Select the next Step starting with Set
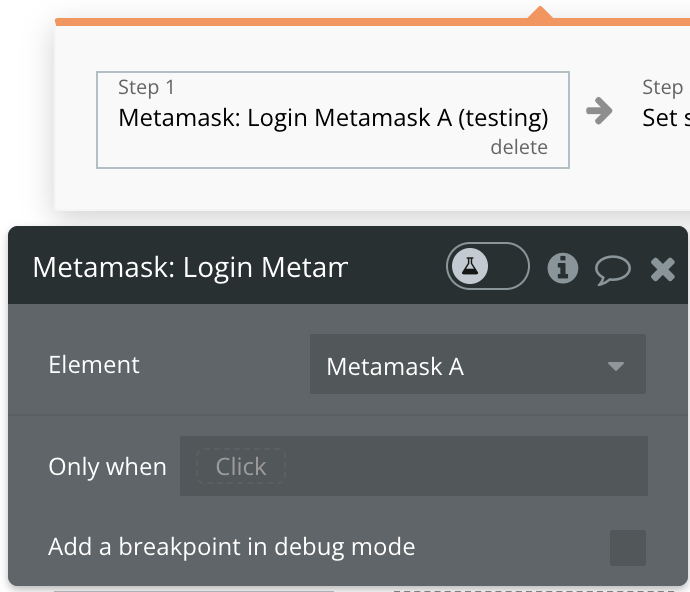 click(665, 104)
